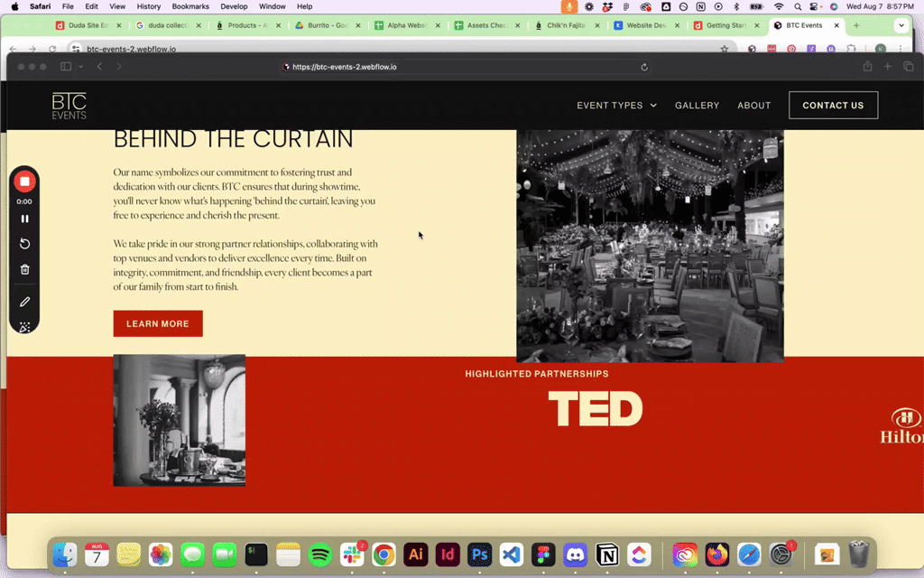Select the pencil drawing tool
The height and width of the screenshot is (578, 924).
(x=24, y=302)
